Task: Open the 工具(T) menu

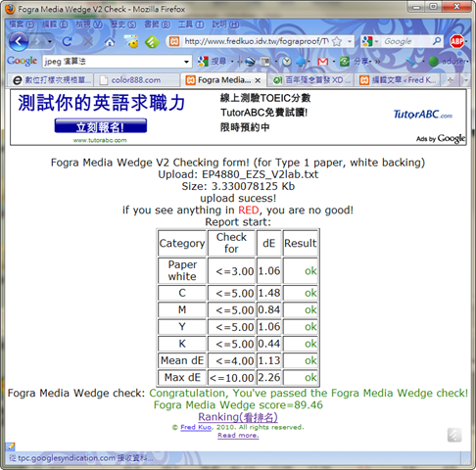Action: click(x=191, y=24)
